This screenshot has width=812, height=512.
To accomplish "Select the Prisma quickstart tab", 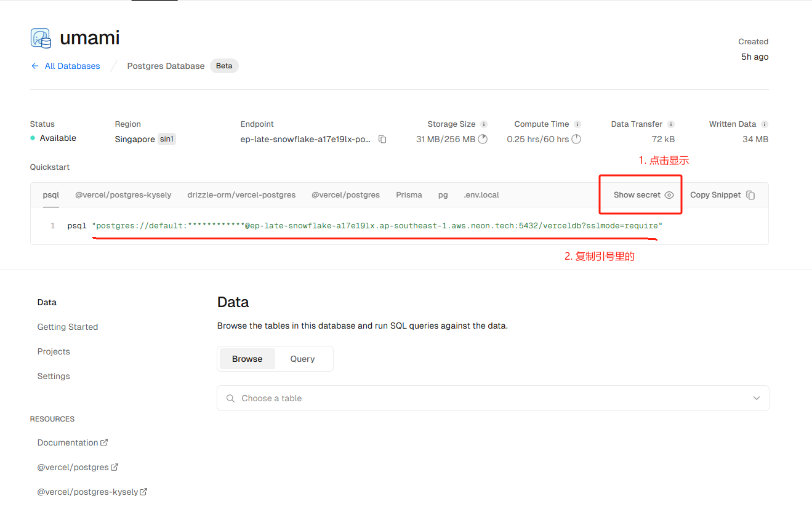I will (409, 195).
